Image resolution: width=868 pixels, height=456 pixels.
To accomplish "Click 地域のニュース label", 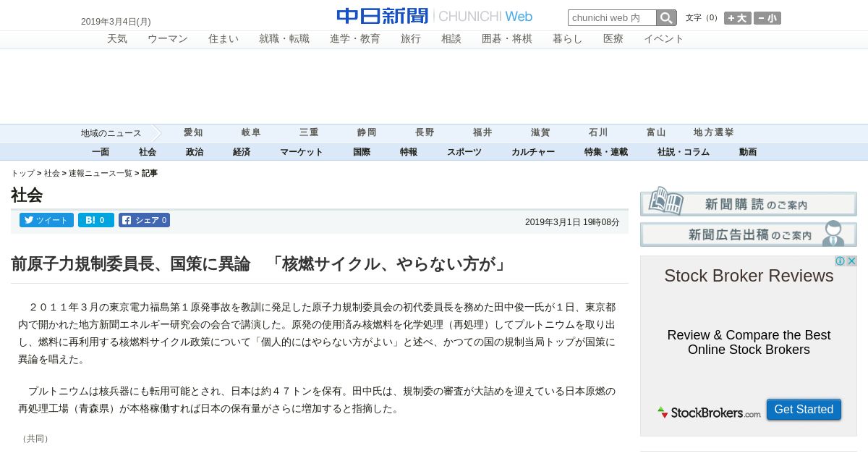I will click(x=111, y=133).
